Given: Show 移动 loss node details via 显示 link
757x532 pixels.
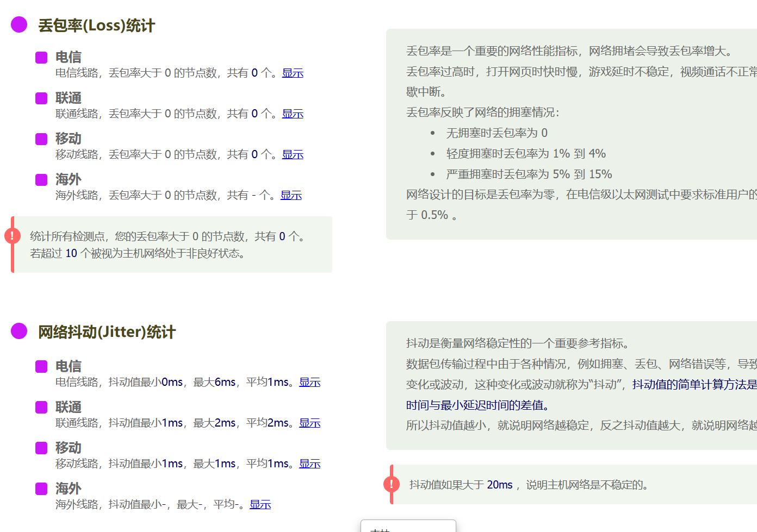Looking at the screenshot, I should 293,154.
